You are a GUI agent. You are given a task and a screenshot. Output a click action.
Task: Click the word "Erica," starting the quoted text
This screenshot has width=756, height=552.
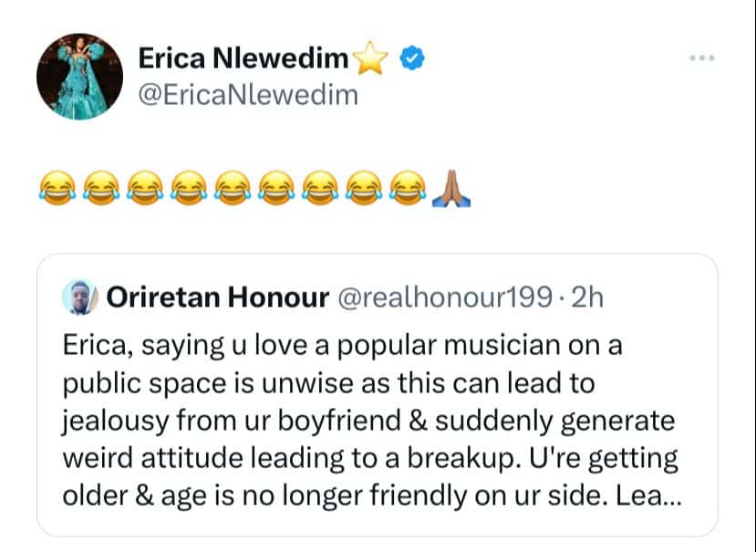point(97,347)
